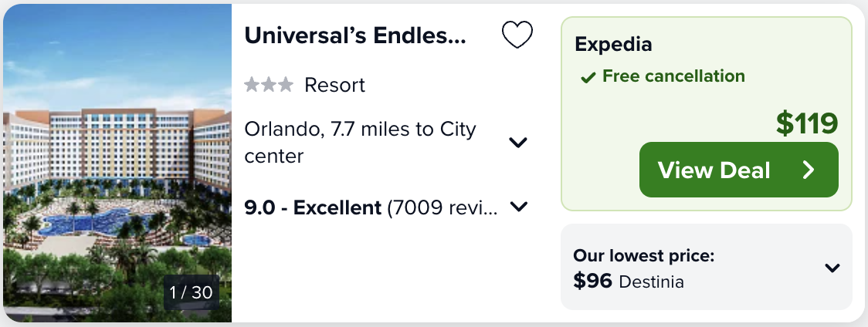Open the Universal's Endless hotel title
Viewport: 868px width, 327px height.
(x=355, y=36)
